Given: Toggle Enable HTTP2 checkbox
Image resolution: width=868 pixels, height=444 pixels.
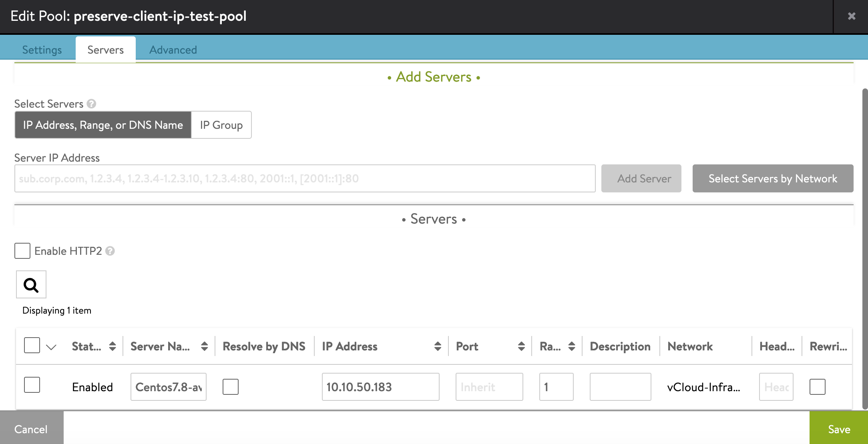Looking at the screenshot, I should 23,251.
